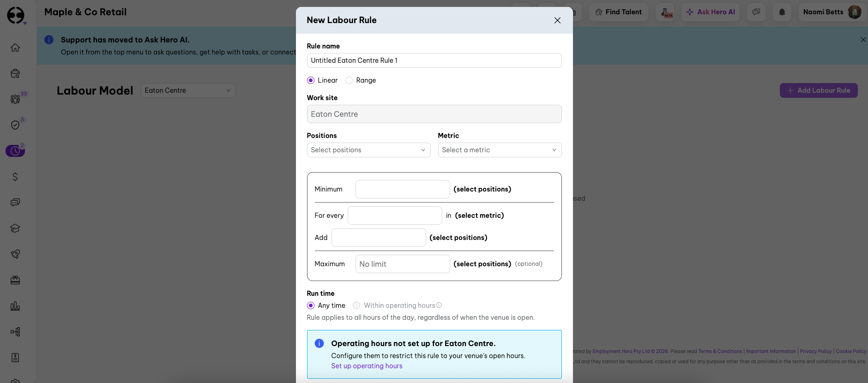Open the briefcase search sidebar icon
This screenshot has width=868, height=383.
(x=15, y=73)
